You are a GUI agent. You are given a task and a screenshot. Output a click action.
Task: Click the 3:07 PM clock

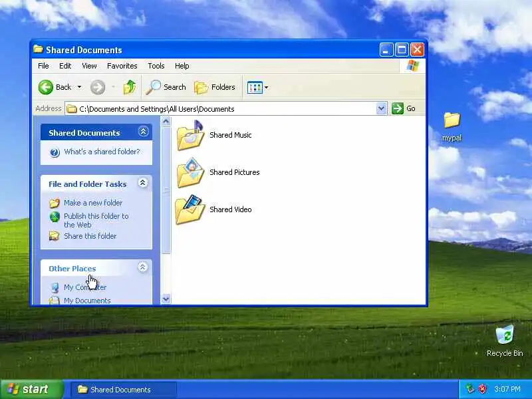(x=507, y=389)
